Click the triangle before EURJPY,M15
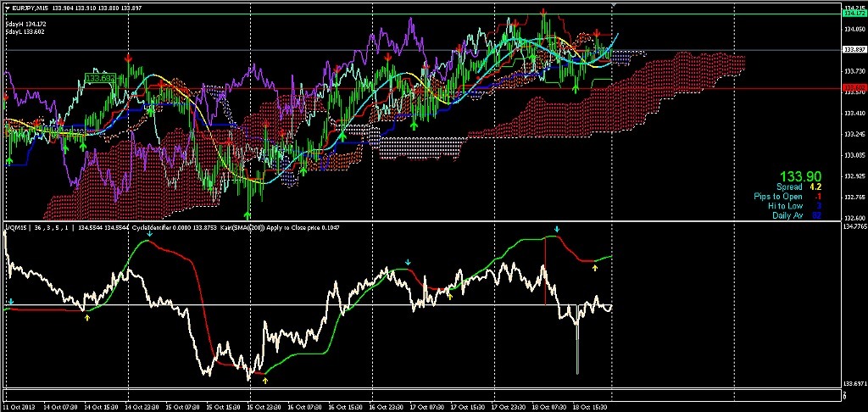Viewport: 868px width, 412px height. point(7,8)
